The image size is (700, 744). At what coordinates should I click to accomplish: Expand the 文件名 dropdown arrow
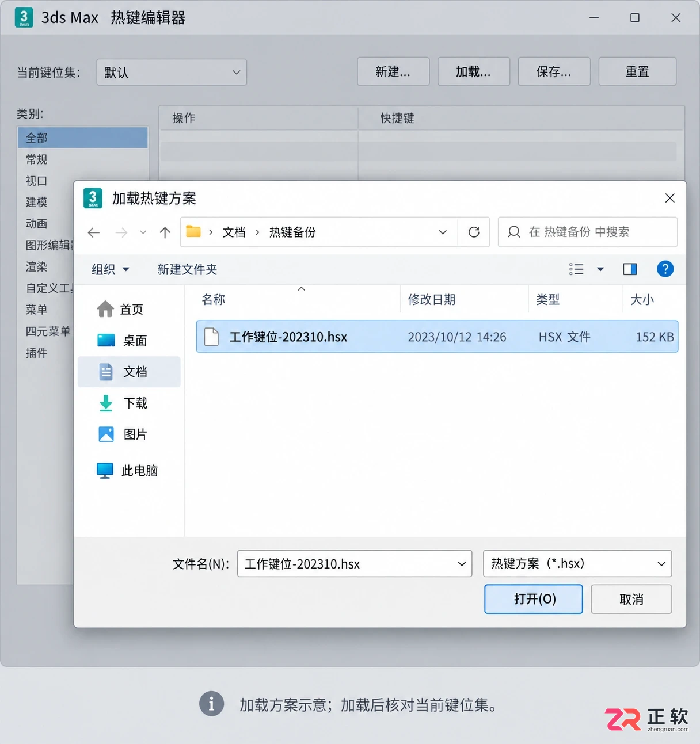click(462, 564)
